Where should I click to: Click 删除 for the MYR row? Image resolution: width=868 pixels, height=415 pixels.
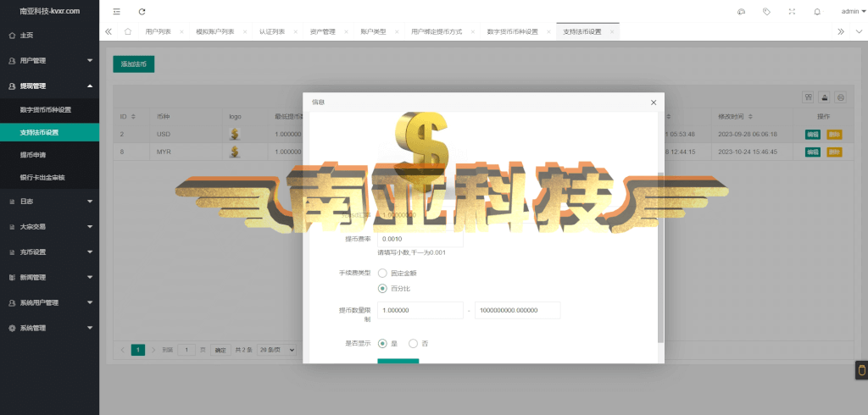point(834,152)
